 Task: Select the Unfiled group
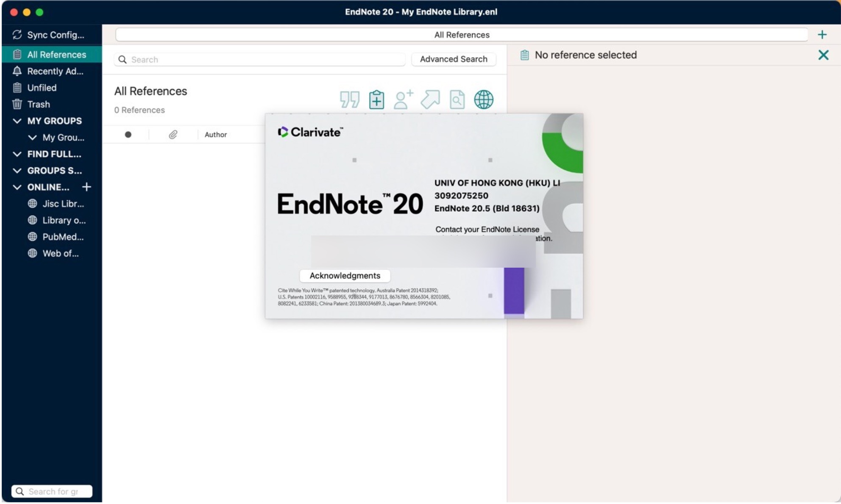[41, 88]
